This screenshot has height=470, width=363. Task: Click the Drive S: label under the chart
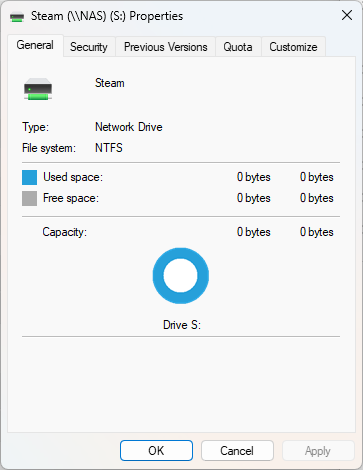click(182, 325)
